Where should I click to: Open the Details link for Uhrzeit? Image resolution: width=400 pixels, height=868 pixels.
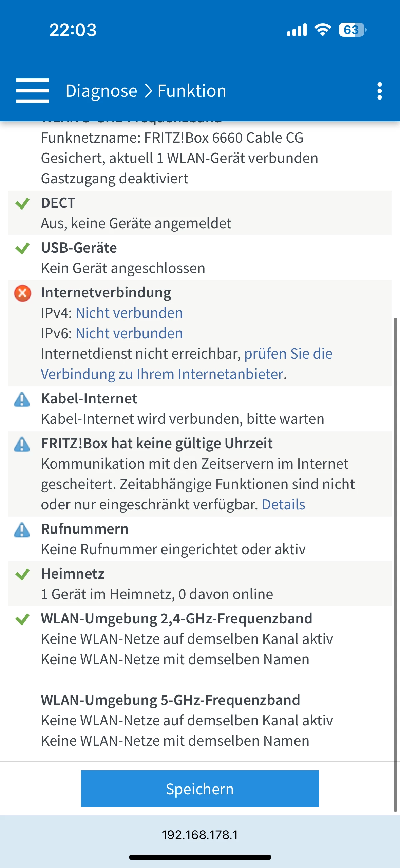[x=283, y=505]
